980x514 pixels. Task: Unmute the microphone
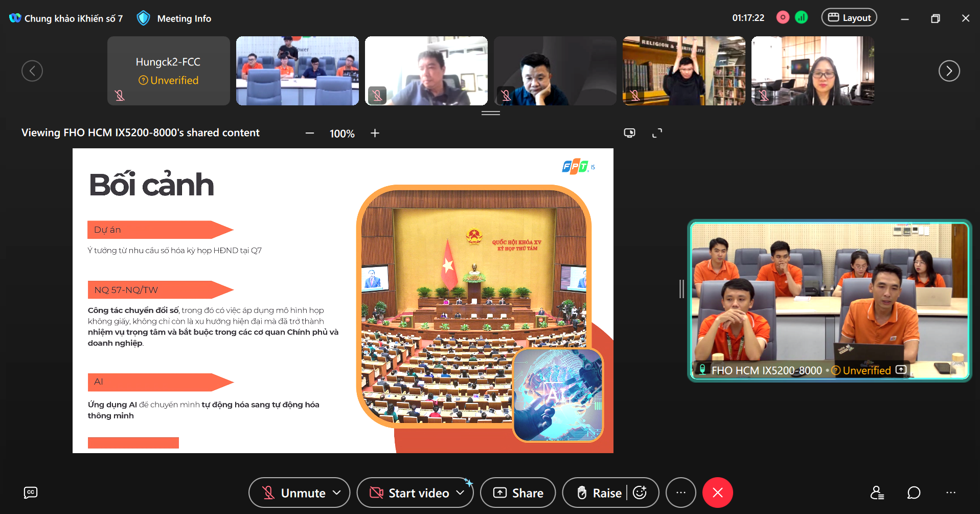293,493
